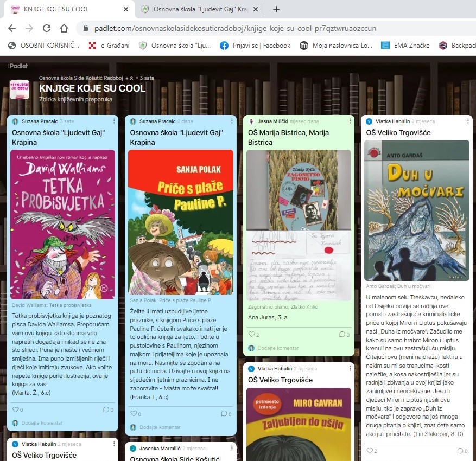The image size is (476, 461).
Task: Click the padlet.com address bar
Action: pyautogui.click(x=235, y=29)
